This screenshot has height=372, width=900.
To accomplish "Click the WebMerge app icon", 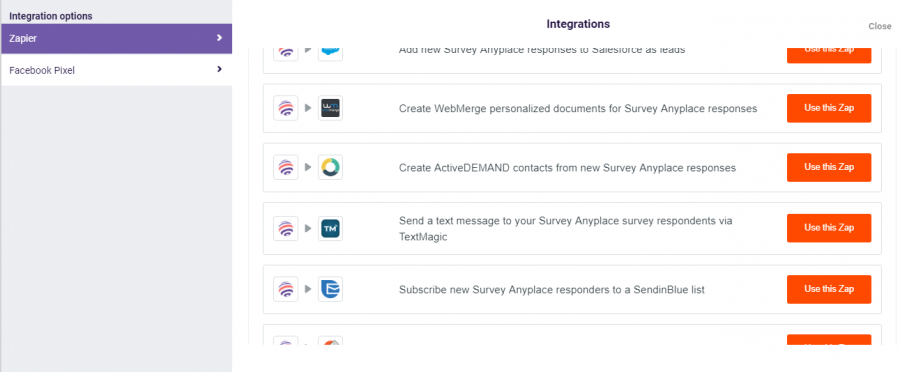I will click(331, 108).
